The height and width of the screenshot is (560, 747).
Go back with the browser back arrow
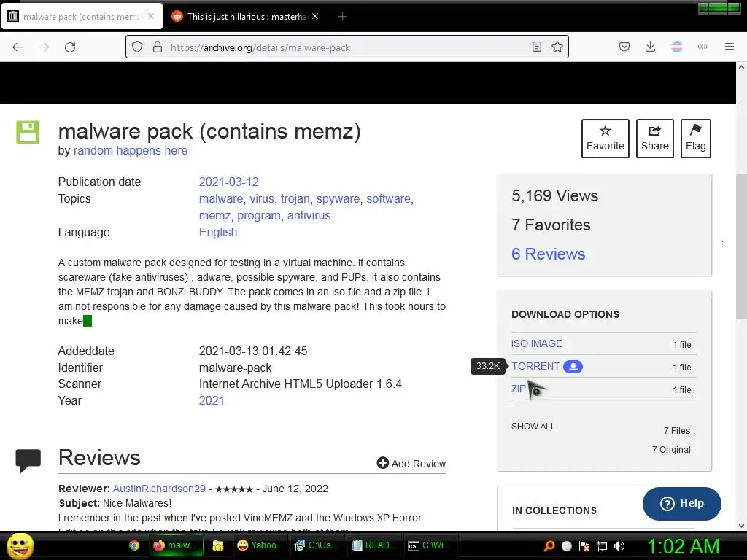coord(18,47)
